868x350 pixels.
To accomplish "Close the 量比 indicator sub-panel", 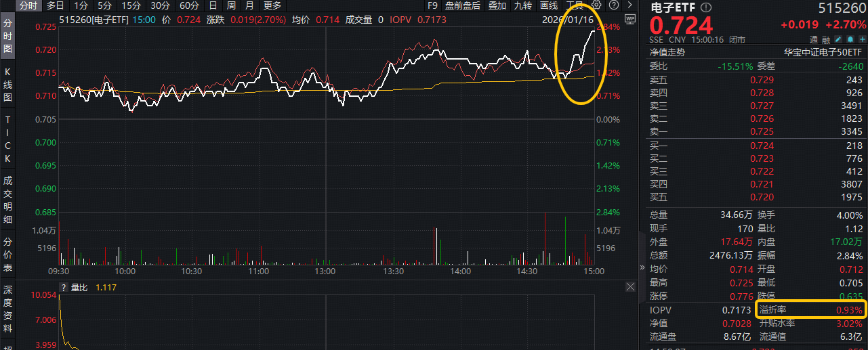I will [x=629, y=287].
